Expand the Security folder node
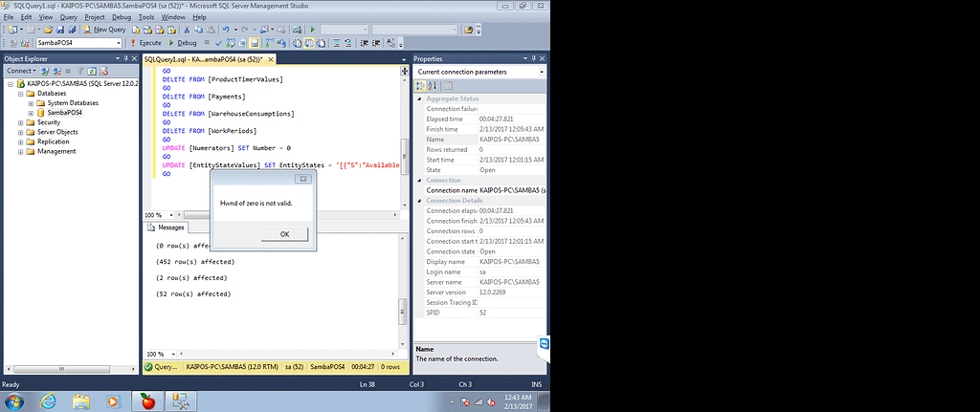Viewport: 980px width, 412px height. tap(20, 122)
